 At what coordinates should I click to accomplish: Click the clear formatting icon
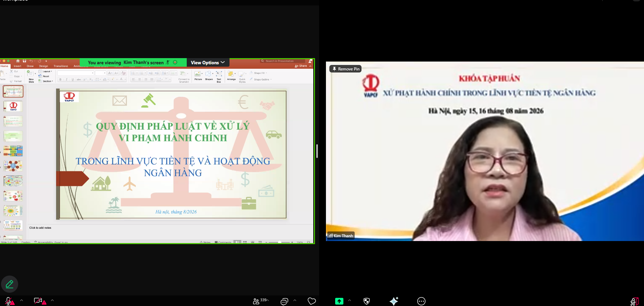[x=123, y=73]
